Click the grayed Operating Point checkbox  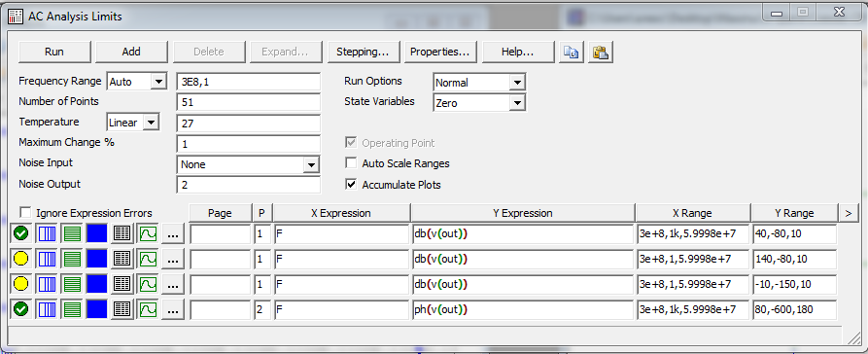coord(351,143)
